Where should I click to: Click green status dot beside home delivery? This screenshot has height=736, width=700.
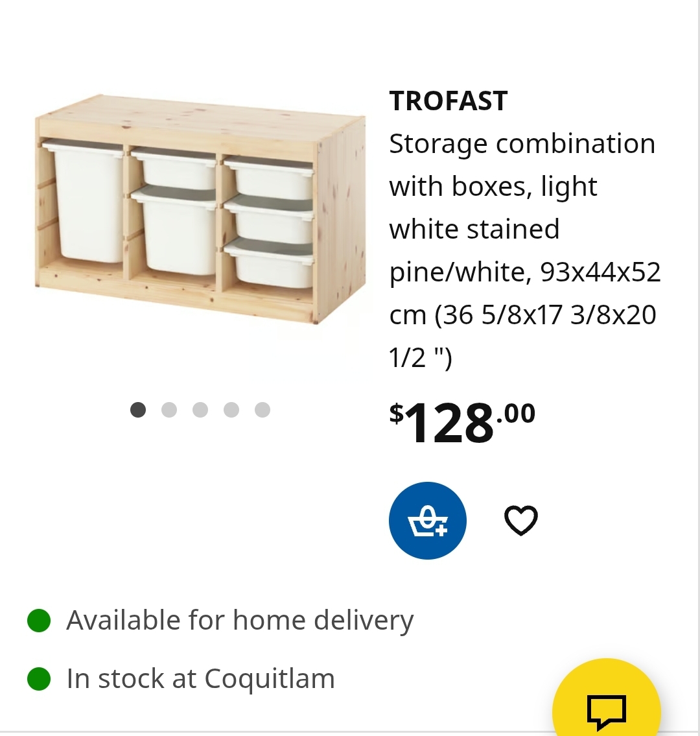[39, 621]
